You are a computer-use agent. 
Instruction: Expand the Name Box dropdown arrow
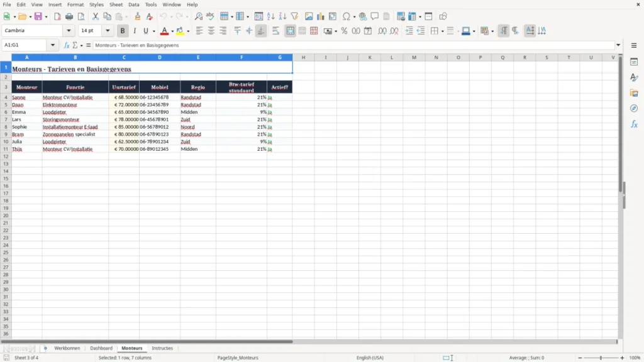click(x=53, y=45)
